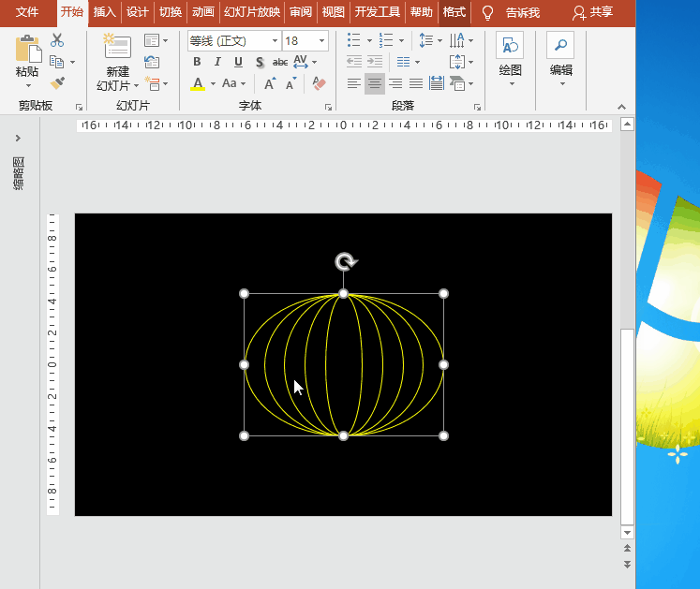The height and width of the screenshot is (589, 700).
Task: Open the font name dropdown
Action: point(275,41)
